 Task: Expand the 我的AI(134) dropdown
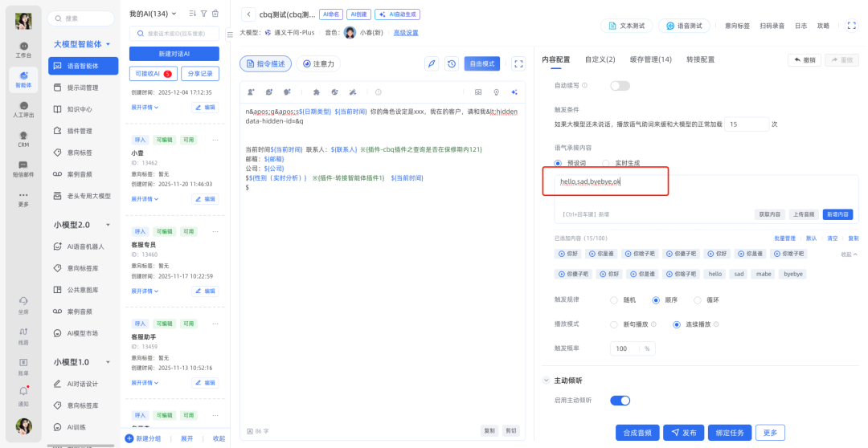coord(174,14)
